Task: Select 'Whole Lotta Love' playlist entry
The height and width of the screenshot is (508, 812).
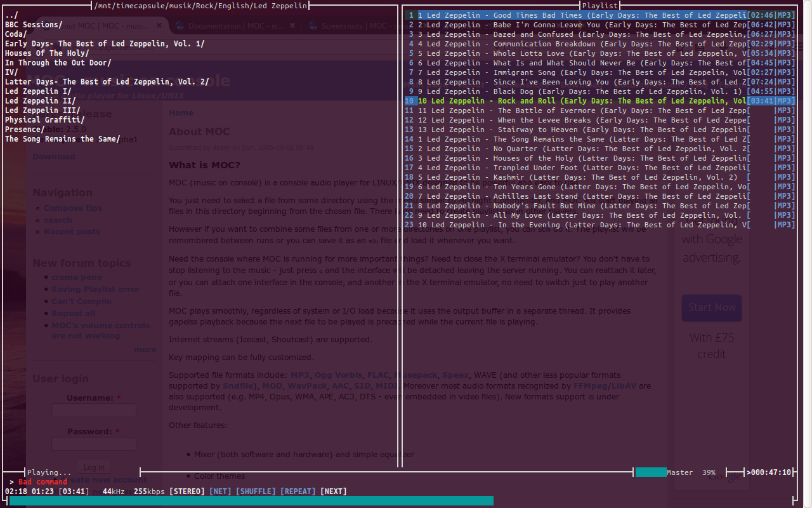Action: (x=599, y=53)
